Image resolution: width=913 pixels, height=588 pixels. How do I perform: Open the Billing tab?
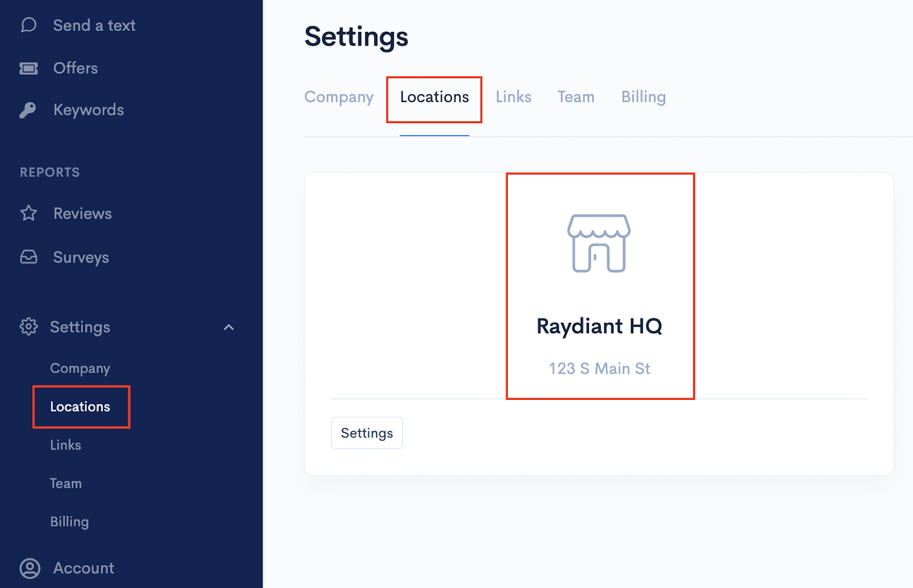(643, 97)
